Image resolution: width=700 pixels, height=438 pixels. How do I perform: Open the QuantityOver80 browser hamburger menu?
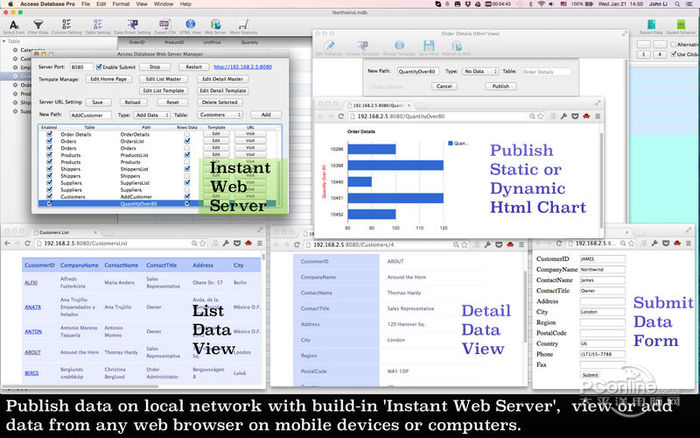click(597, 116)
